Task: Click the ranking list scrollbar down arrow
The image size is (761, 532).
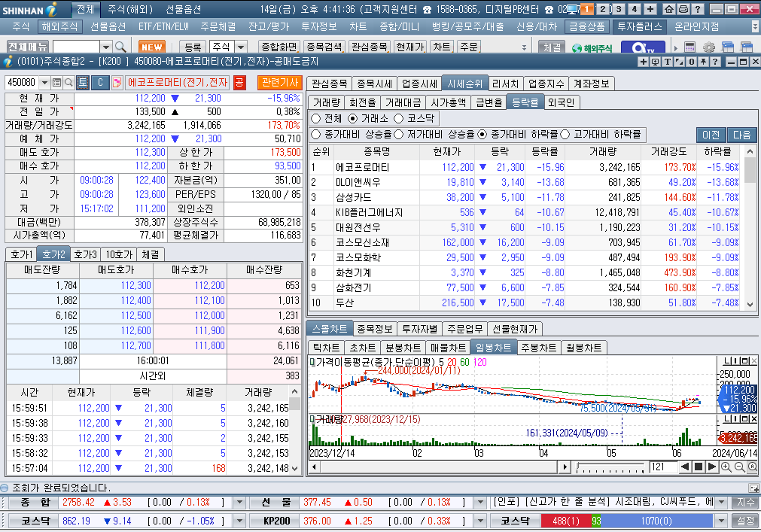Action: 750,305
